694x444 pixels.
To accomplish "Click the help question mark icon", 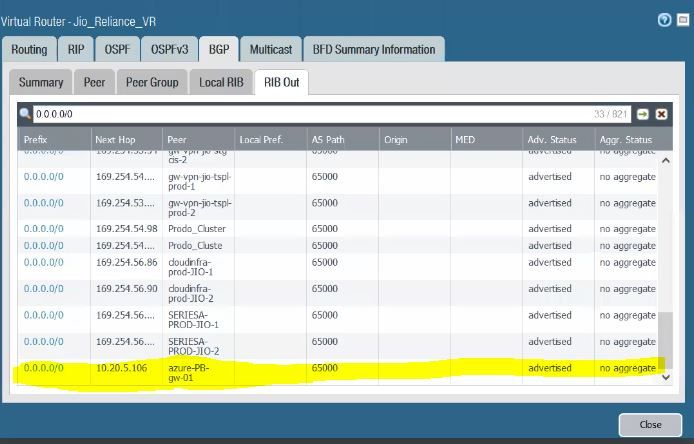I will (664, 20).
